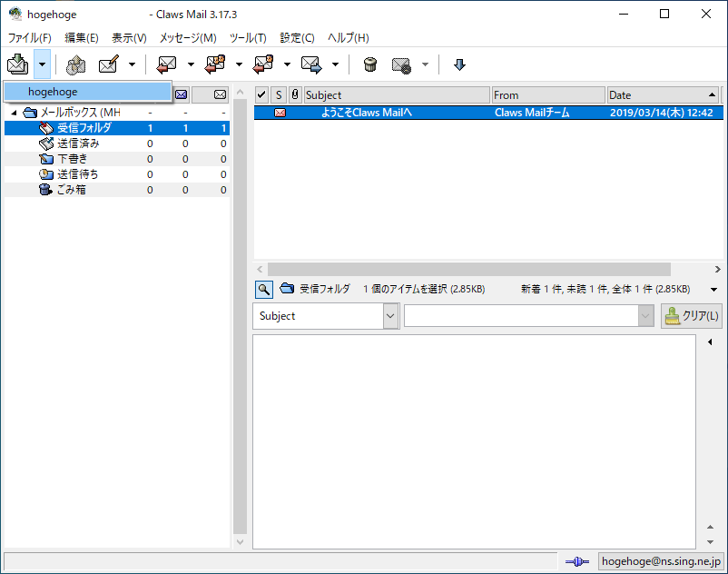The height and width of the screenshot is (574, 728).
Task: Click the Reply to mailing list icon
Action: click(263, 64)
